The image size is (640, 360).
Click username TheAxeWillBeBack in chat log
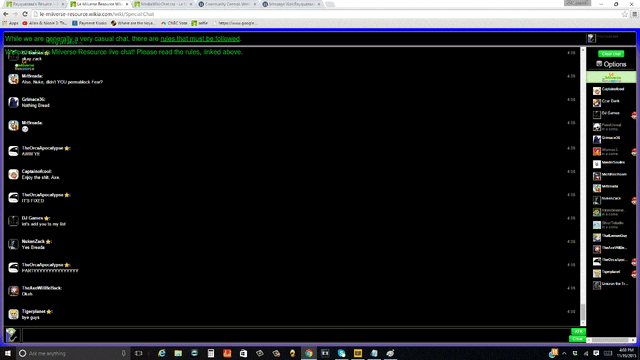tap(42, 288)
